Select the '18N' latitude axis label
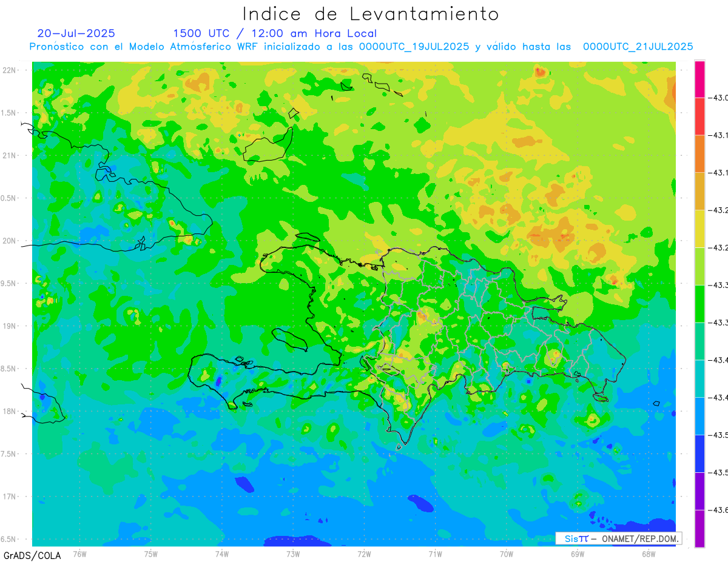Image resolution: width=728 pixels, height=562 pixels. click(10, 411)
